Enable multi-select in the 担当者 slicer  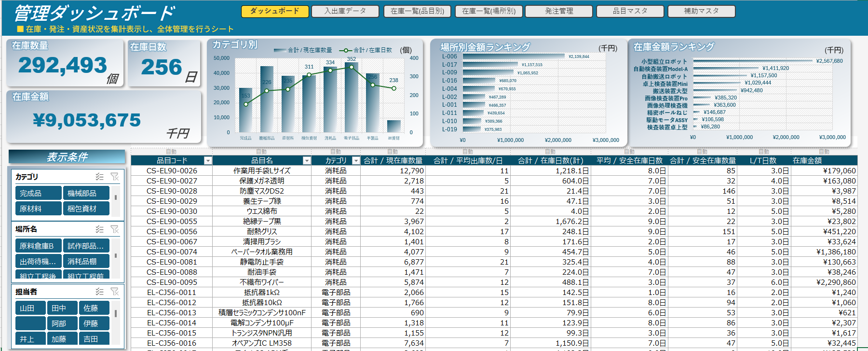(x=99, y=292)
